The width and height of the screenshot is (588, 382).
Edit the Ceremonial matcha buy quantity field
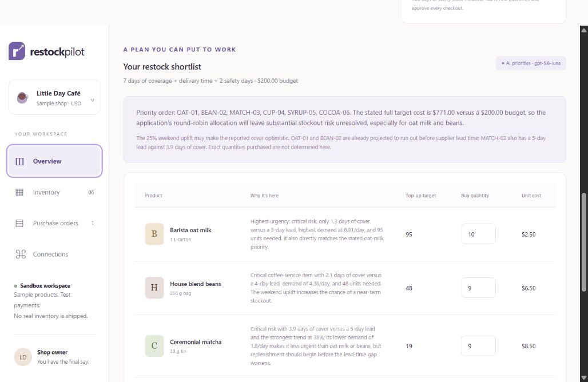[x=478, y=346]
